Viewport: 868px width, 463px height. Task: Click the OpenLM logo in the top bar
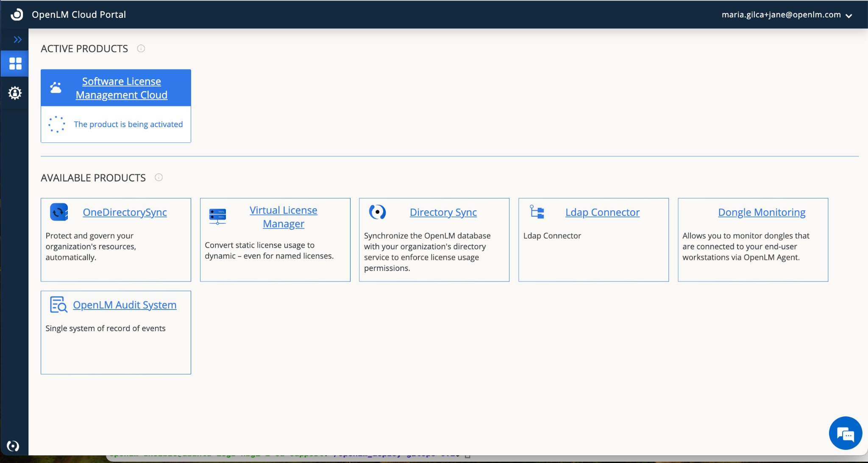coord(16,14)
